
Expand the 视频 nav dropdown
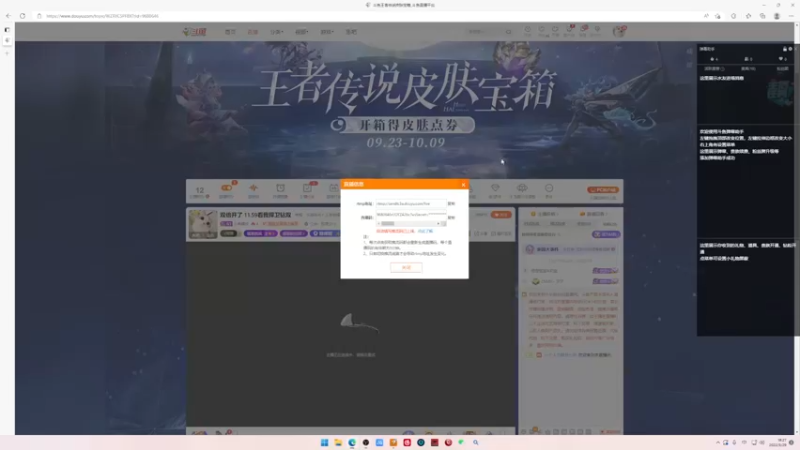302,32
